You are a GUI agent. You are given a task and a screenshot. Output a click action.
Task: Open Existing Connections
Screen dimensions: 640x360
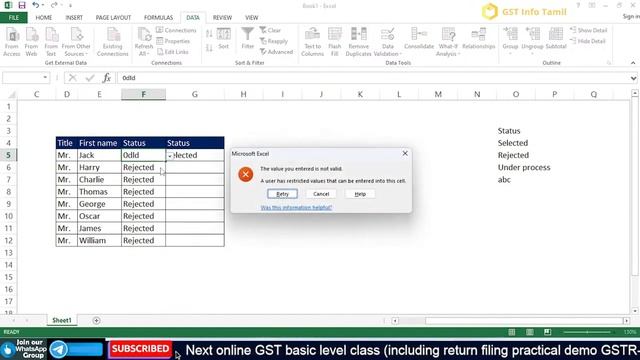pyautogui.click(x=113, y=42)
